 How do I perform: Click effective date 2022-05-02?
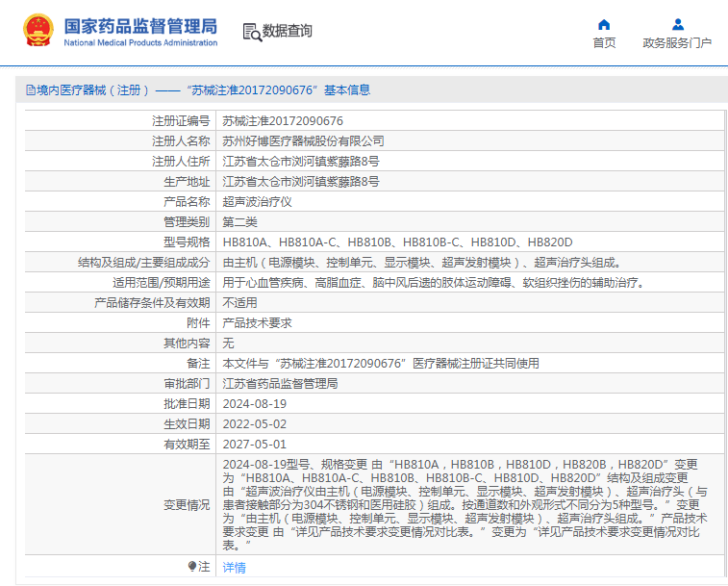coord(255,424)
